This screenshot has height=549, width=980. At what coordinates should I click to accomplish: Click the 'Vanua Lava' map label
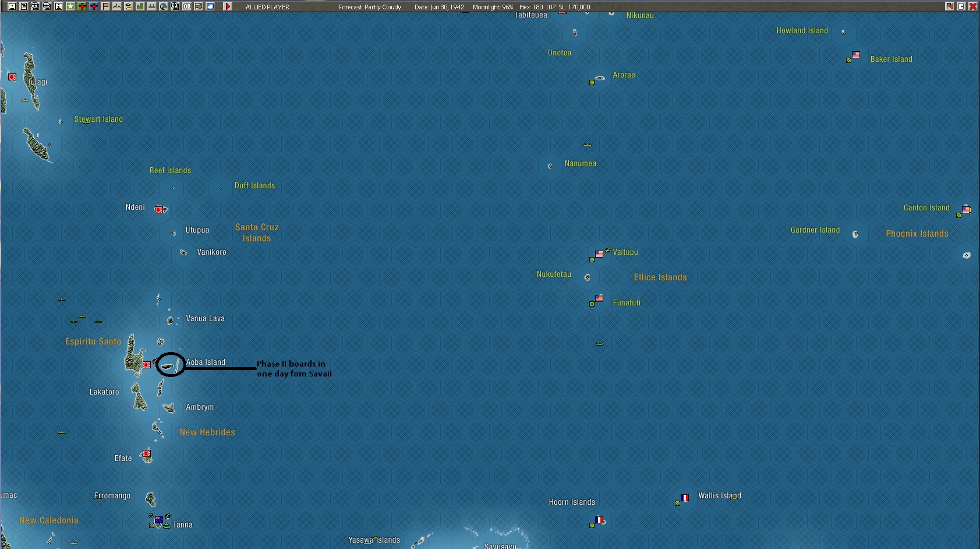(x=205, y=319)
